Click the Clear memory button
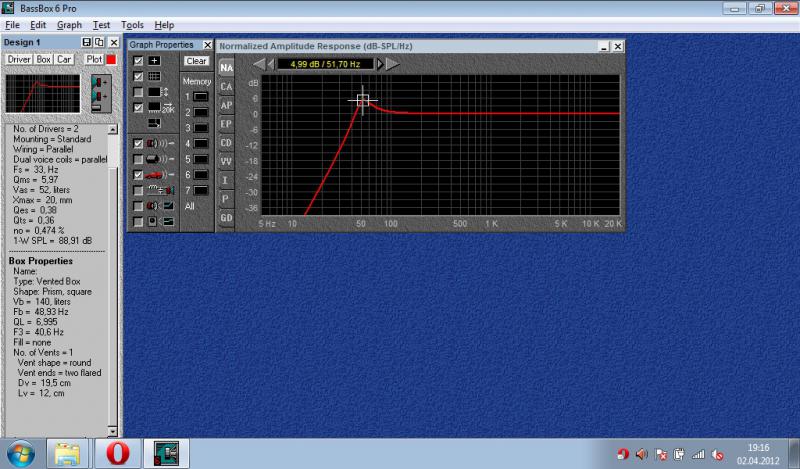The width and height of the screenshot is (800, 469). (x=196, y=61)
